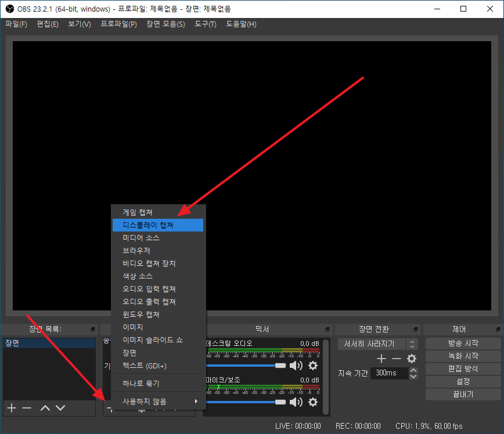The image size is (504, 434).
Task: Select 장면 in the scene list
Action: [49, 343]
